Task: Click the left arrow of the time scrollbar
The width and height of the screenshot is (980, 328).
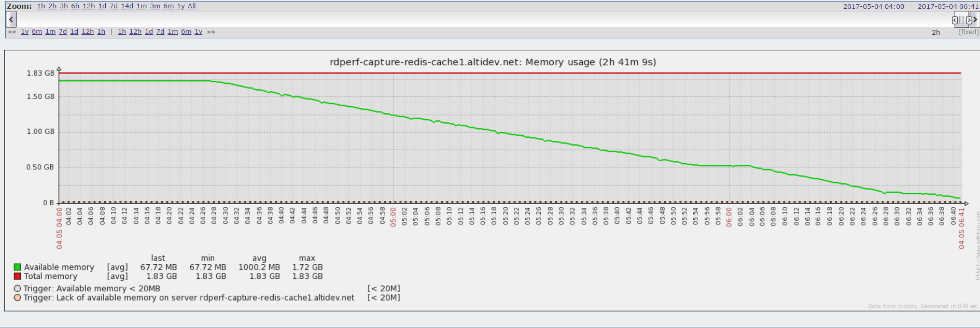Action: coord(11,20)
